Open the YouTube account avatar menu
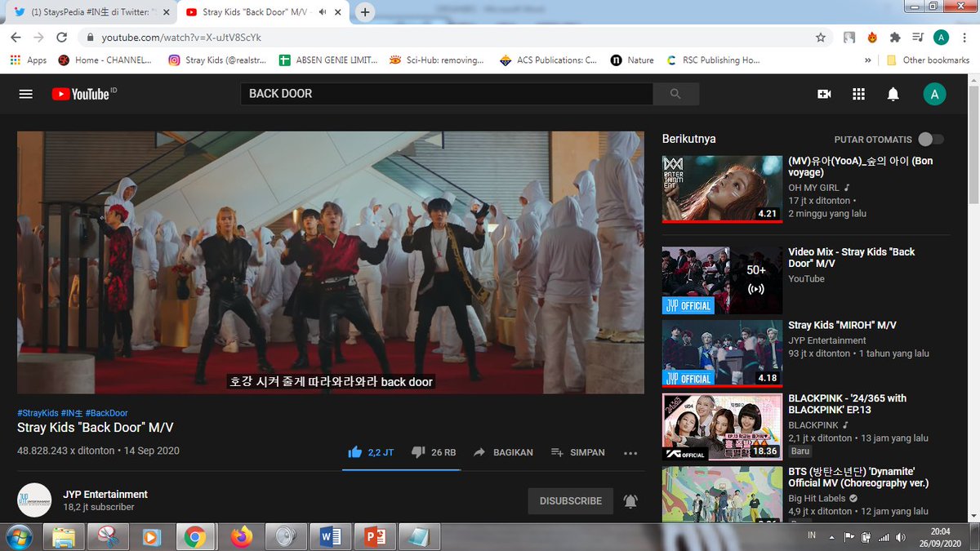The width and height of the screenshot is (980, 551). (x=934, y=94)
